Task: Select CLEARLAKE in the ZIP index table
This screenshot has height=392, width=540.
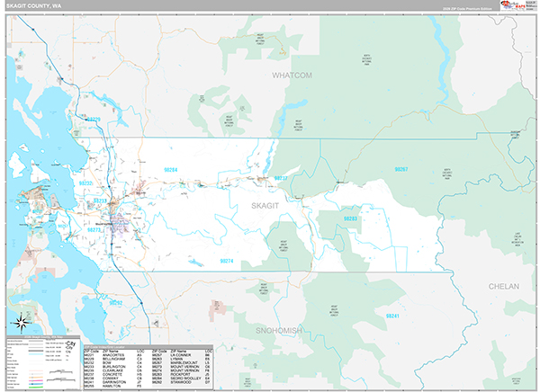Action: 112,370
